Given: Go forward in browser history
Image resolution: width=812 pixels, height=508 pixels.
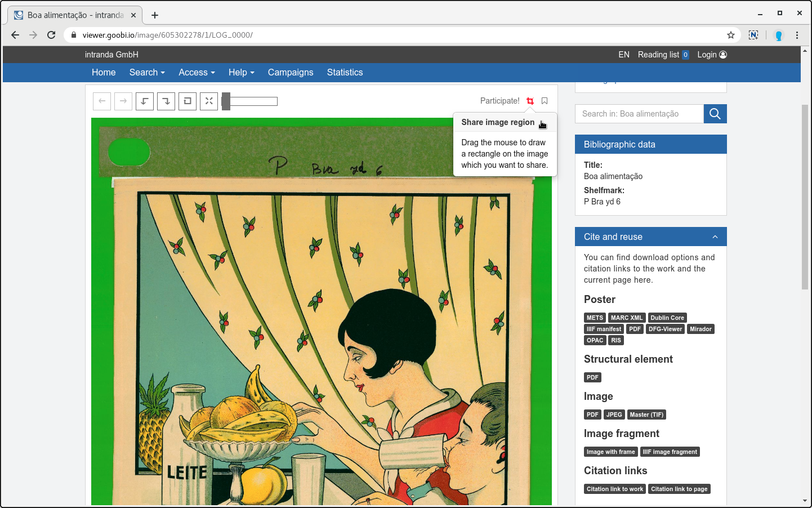Looking at the screenshot, I should pos(33,35).
